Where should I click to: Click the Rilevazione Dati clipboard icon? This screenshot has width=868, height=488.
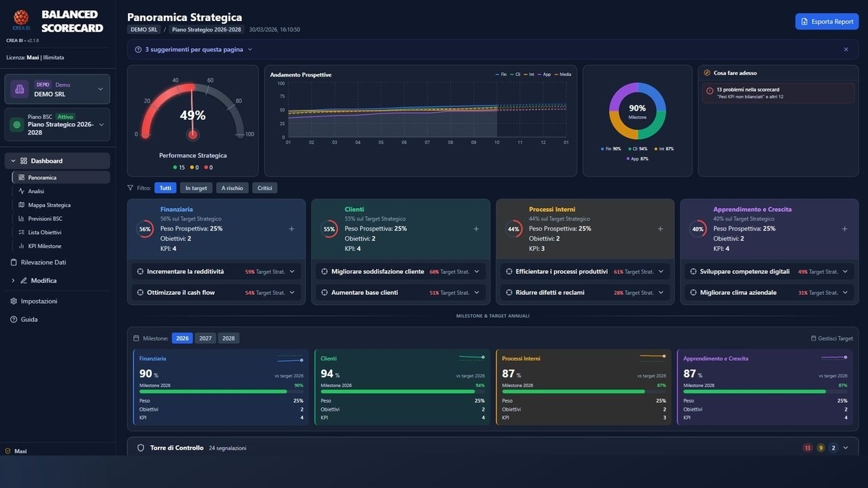point(14,262)
